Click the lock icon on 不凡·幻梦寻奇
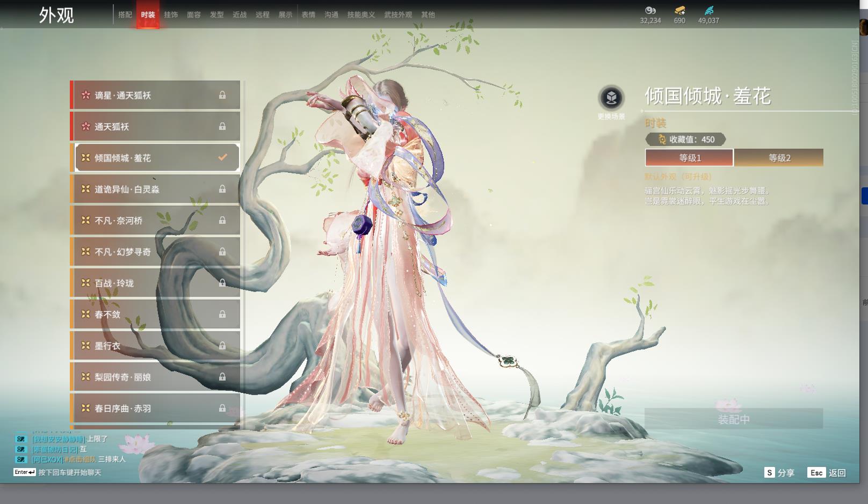The width and height of the screenshot is (868, 504). coord(222,251)
